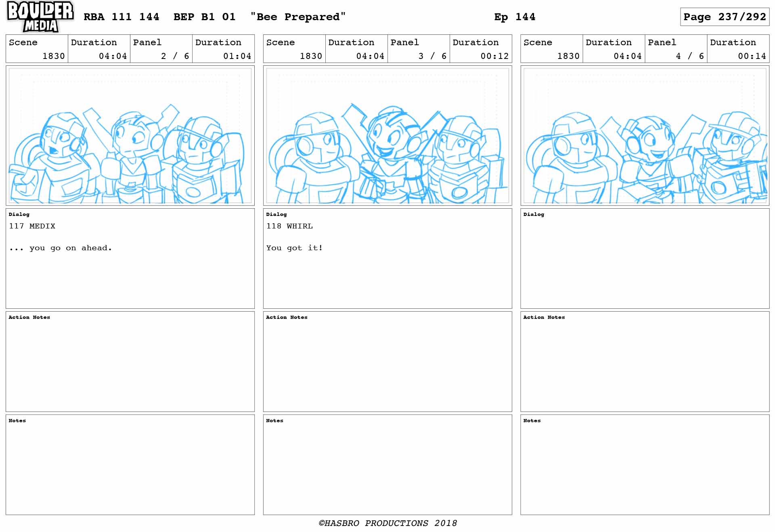Click the empty Dialog box under panel 4
The width and height of the screenshot is (775, 532).
[645, 258]
